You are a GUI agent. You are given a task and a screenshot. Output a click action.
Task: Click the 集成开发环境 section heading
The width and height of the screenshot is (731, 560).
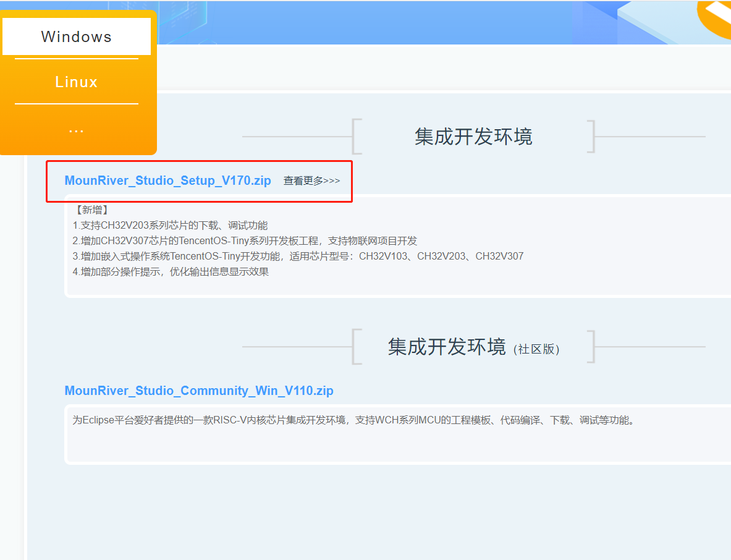473,137
